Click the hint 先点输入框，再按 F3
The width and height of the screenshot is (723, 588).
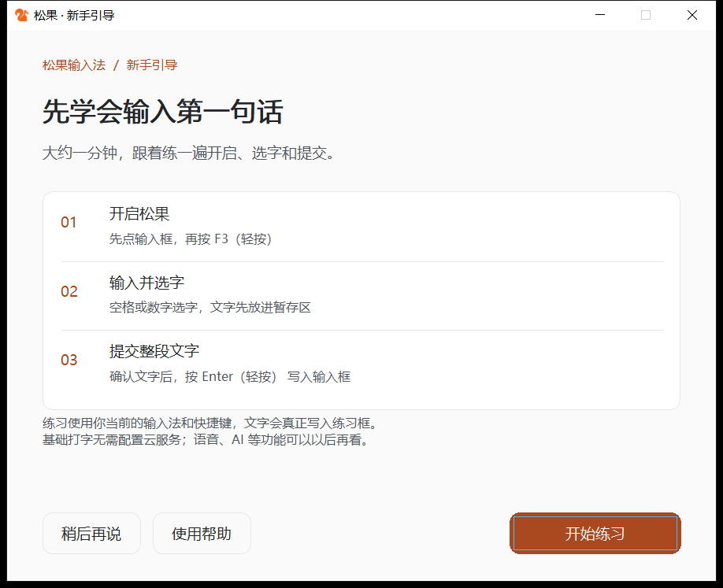click(x=191, y=239)
